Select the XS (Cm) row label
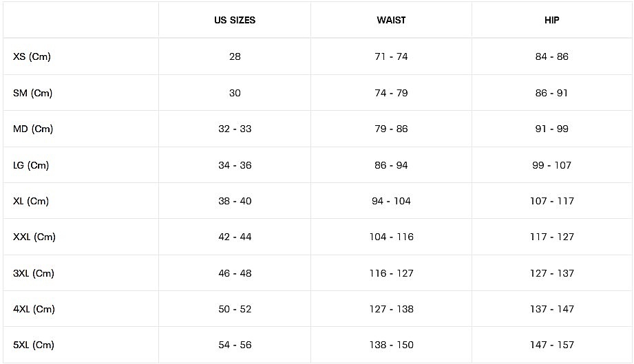 point(32,56)
